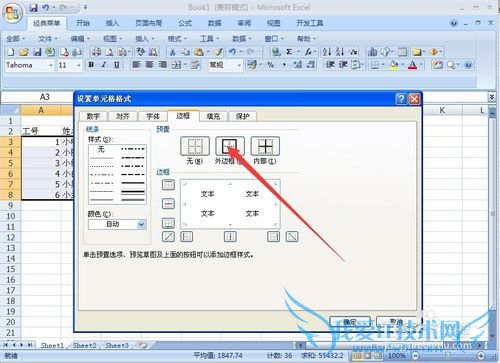Click the Insert Chart icon

372,52
